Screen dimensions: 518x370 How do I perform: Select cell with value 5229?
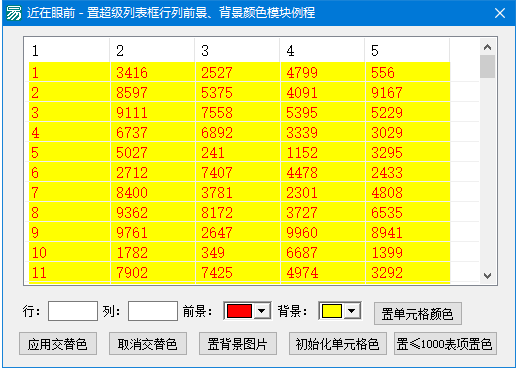[x=408, y=112]
